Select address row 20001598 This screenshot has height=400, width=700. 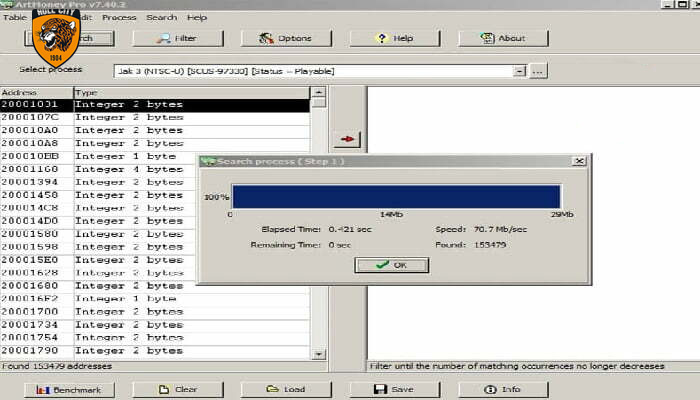pos(98,247)
